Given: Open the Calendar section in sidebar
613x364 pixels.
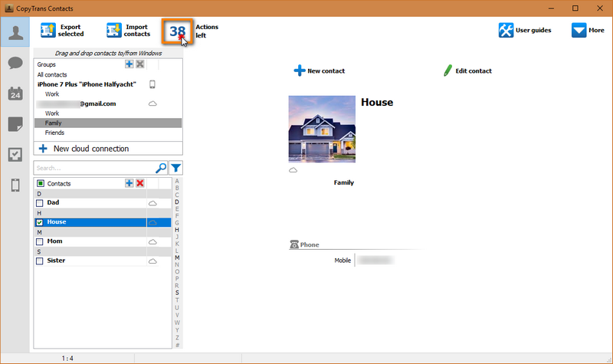Looking at the screenshot, I should [x=15, y=93].
